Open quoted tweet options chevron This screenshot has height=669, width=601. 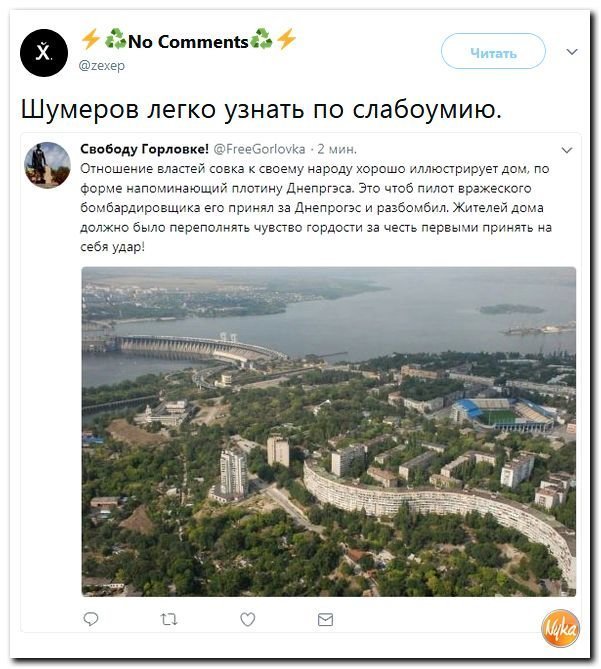566,150
